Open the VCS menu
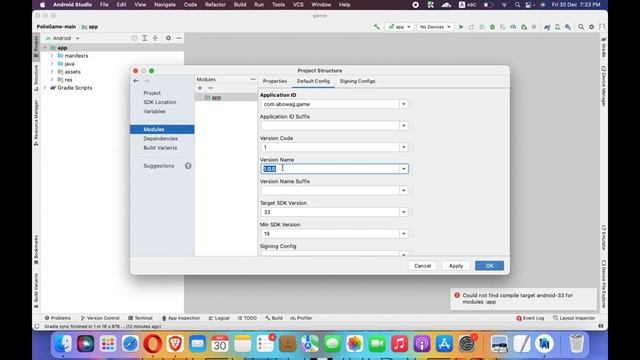640x360 pixels. [x=298, y=5]
